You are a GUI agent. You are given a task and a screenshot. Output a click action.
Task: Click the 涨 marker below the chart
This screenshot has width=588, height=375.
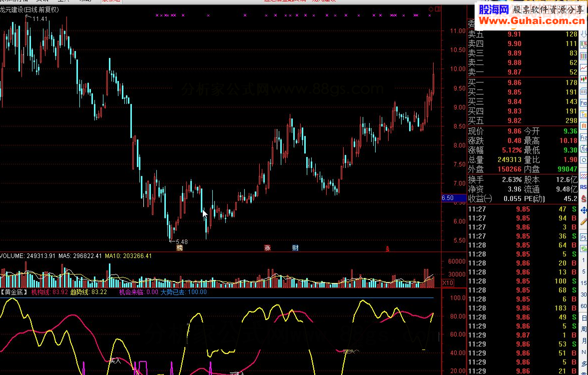coord(267,247)
